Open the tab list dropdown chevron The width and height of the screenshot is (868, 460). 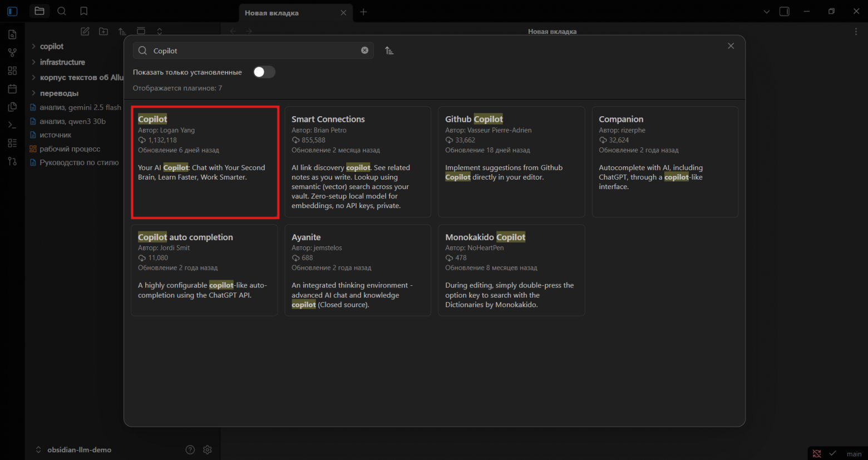[x=766, y=12]
